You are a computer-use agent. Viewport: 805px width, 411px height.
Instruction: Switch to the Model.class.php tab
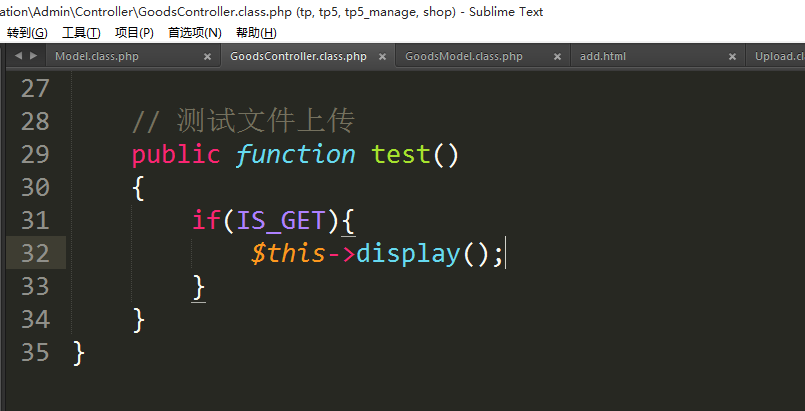point(97,57)
